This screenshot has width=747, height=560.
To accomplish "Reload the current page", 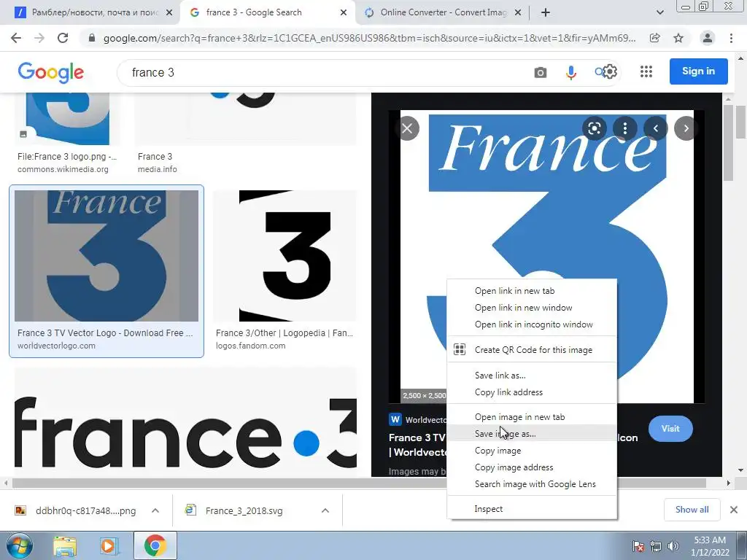I will coord(63,38).
